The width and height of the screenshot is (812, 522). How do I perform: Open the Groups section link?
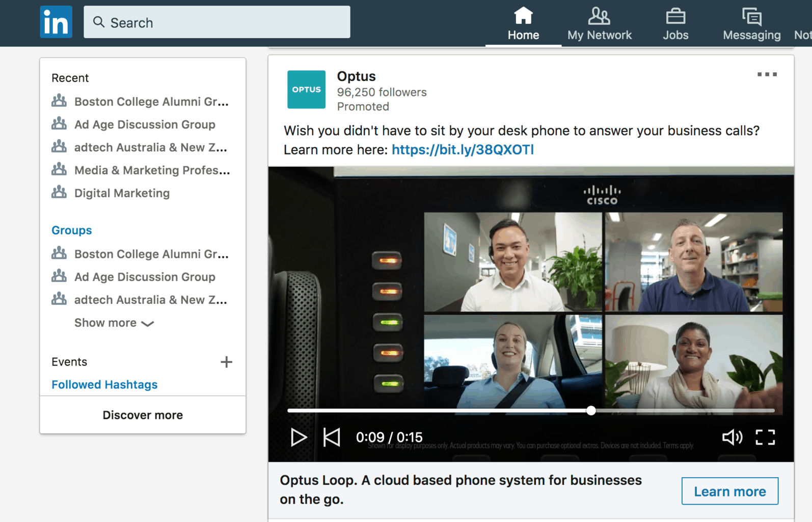(72, 230)
